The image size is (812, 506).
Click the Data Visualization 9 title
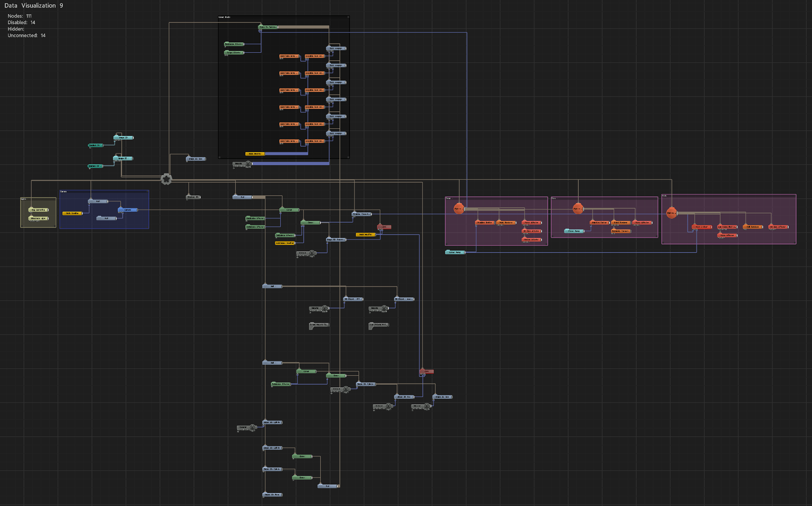(x=34, y=5)
